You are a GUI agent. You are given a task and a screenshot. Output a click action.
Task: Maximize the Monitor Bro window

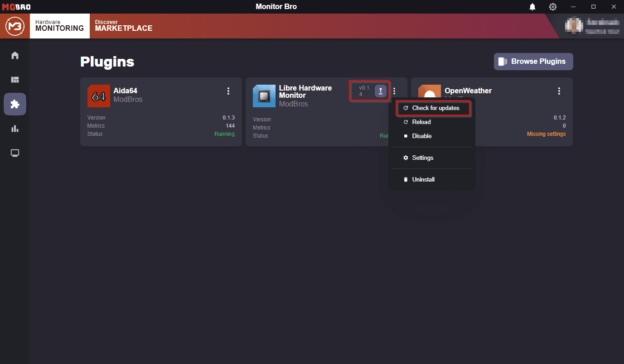click(x=594, y=7)
